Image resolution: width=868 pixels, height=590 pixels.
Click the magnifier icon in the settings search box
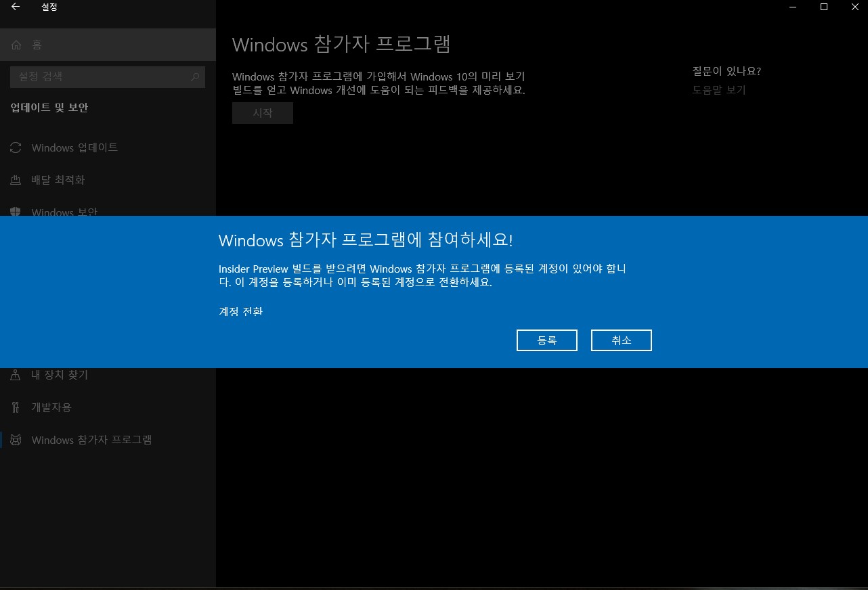click(x=195, y=76)
